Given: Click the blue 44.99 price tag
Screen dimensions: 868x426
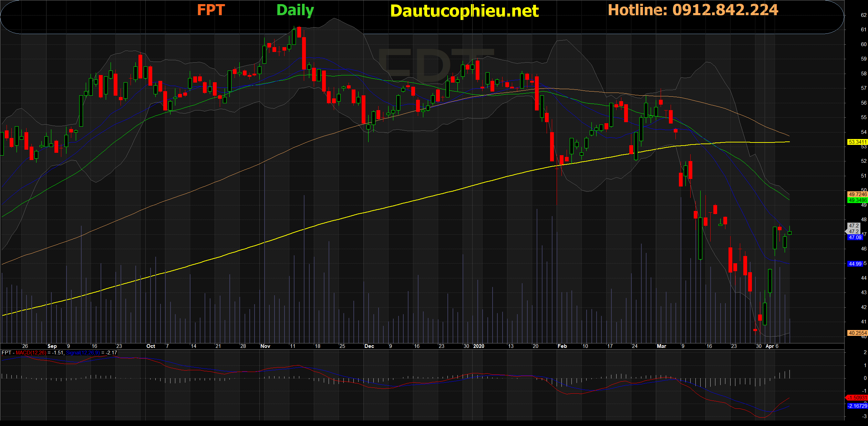Looking at the screenshot, I should [855, 264].
